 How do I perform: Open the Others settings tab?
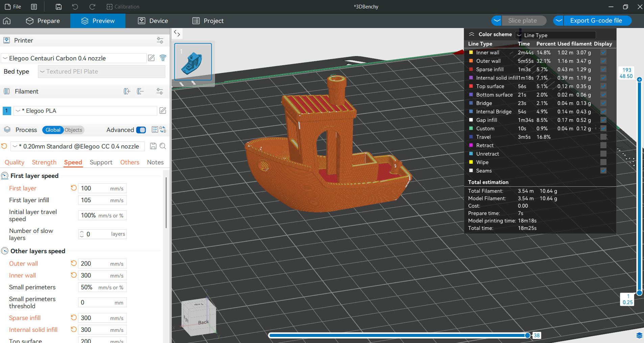click(130, 162)
